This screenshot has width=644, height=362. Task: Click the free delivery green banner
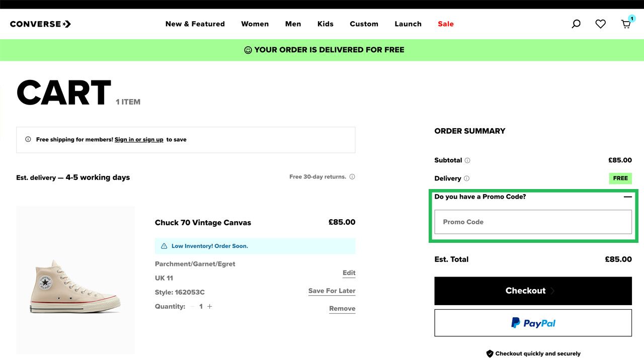pyautogui.click(x=322, y=50)
